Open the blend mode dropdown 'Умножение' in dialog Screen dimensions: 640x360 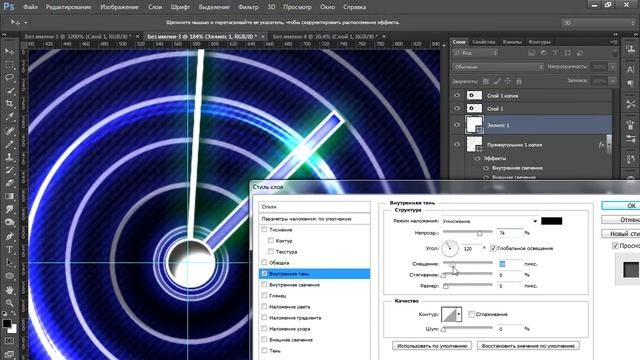pos(490,221)
